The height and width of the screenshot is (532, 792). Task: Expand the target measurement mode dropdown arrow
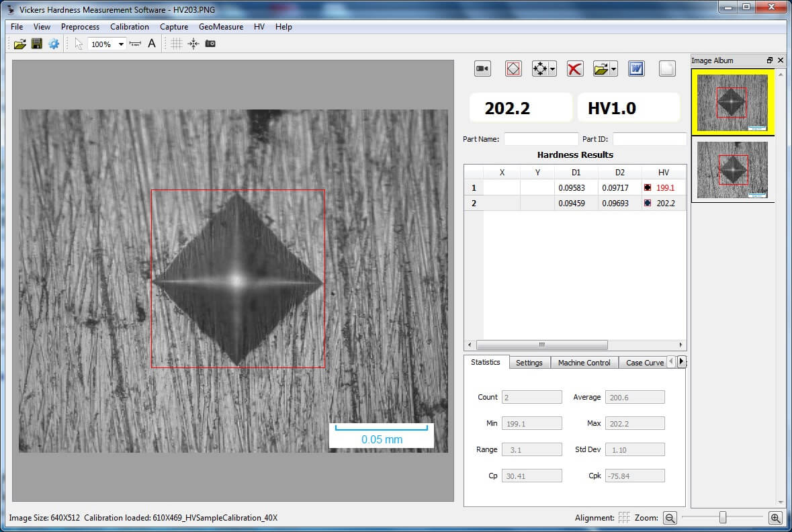click(x=552, y=69)
